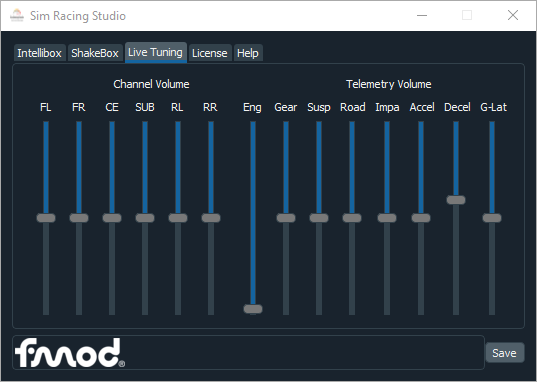Select the License tab
This screenshot has height=382, width=537.
[x=210, y=53]
